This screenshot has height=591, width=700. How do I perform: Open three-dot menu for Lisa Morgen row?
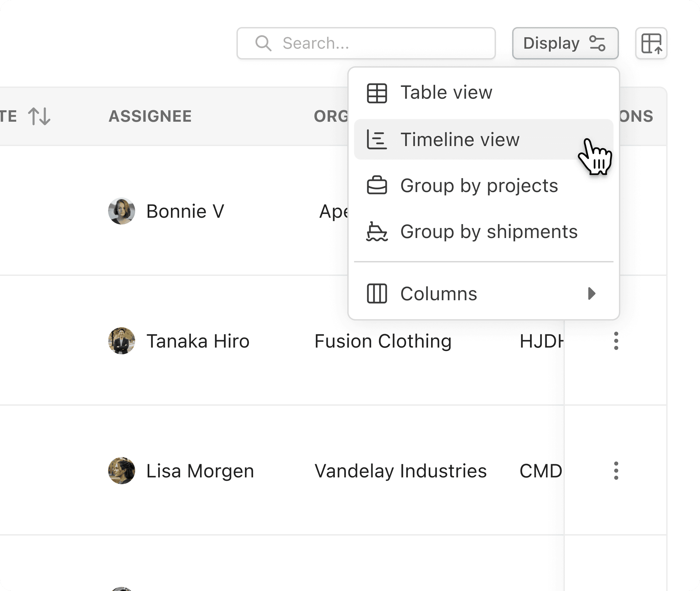coord(616,471)
